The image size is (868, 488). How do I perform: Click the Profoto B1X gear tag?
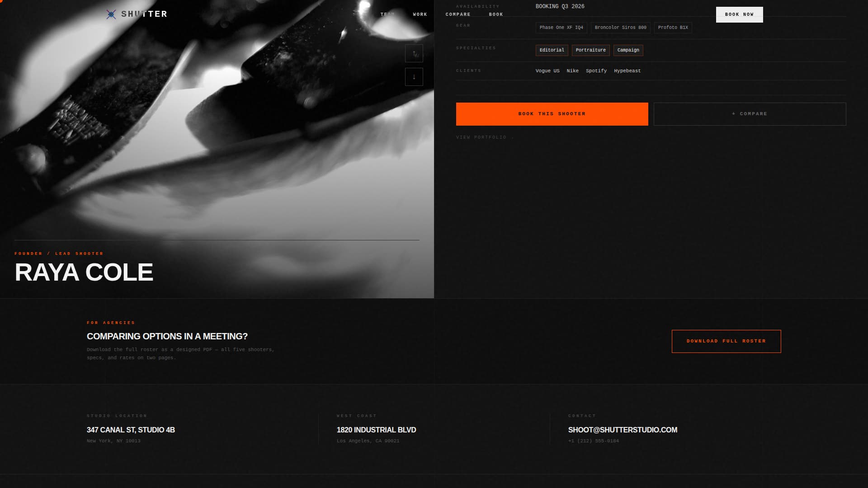click(673, 28)
